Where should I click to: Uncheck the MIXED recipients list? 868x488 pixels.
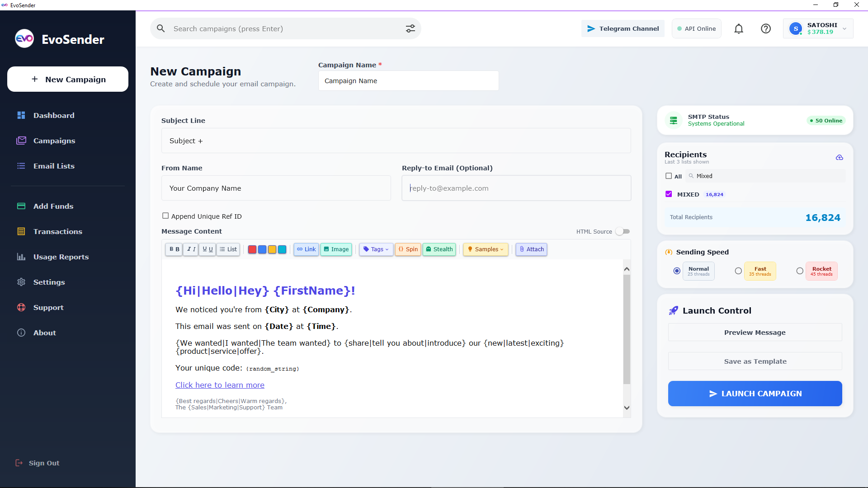(x=669, y=194)
